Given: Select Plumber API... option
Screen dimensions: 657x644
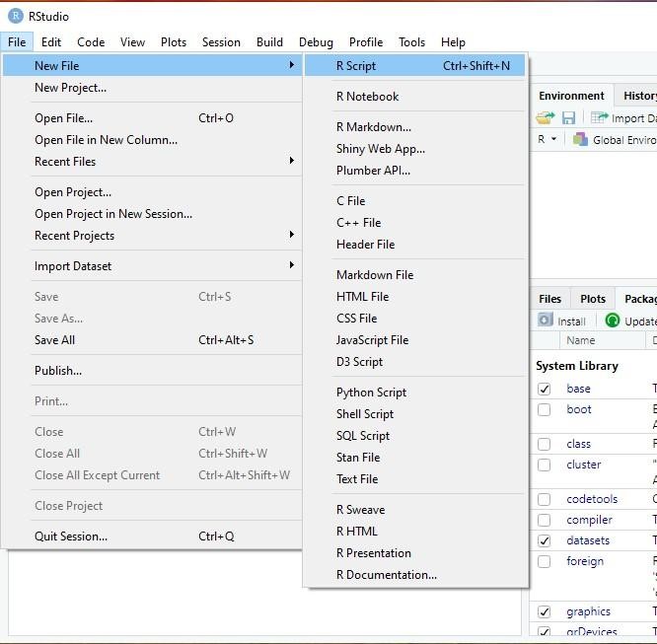Looking at the screenshot, I should [414, 171].
